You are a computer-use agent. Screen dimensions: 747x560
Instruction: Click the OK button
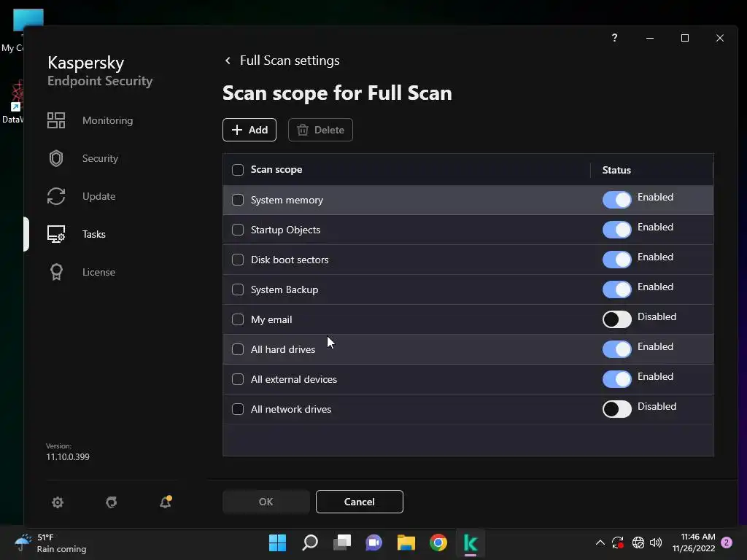coord(266,502)
